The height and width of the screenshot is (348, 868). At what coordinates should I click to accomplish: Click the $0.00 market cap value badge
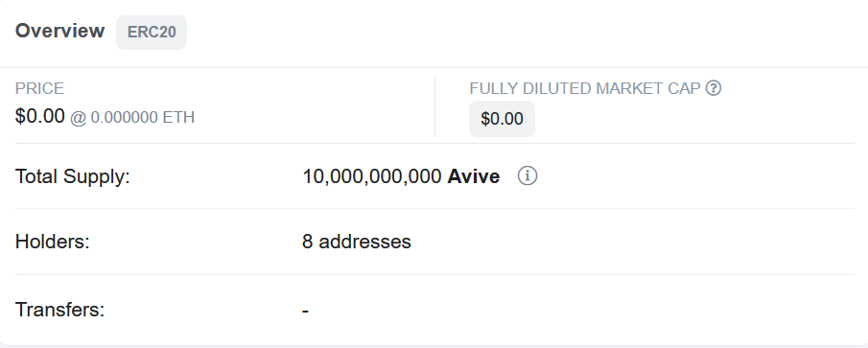[x=502, y=119]
